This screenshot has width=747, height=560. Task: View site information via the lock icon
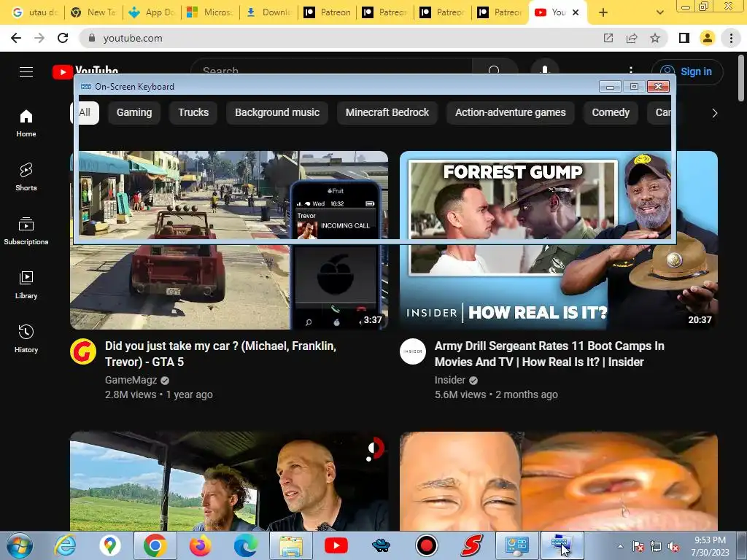point(92,38)
